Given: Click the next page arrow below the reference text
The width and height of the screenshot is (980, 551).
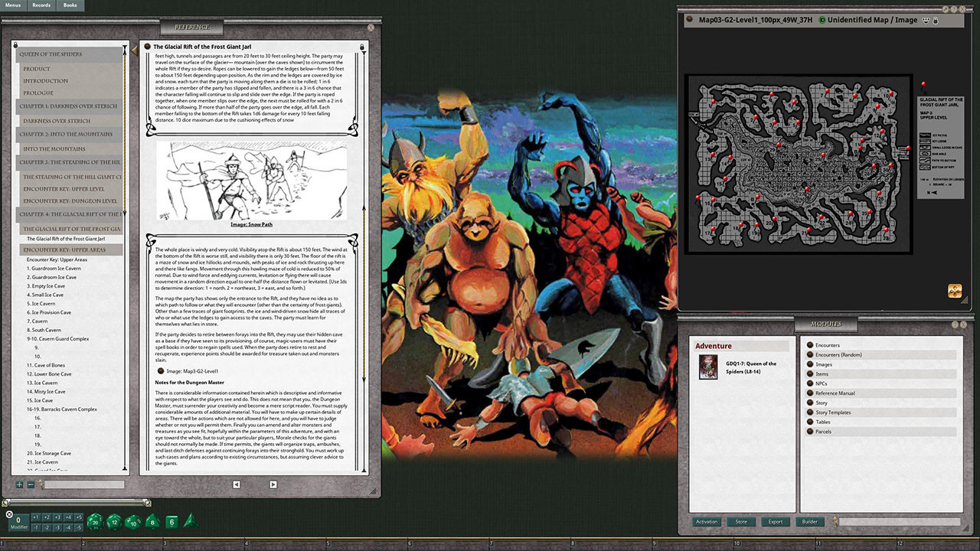Looking at the screenshot, I should (273, 484).
